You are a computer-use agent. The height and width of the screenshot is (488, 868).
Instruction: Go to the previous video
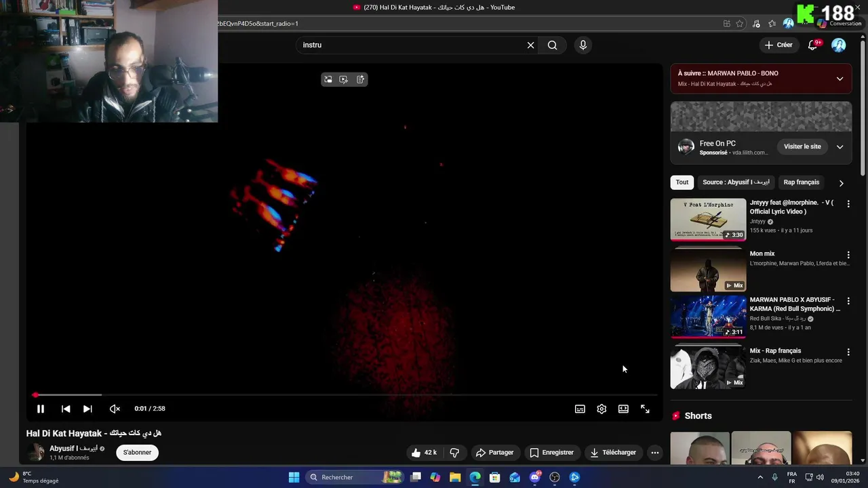(x=66, y=409)
